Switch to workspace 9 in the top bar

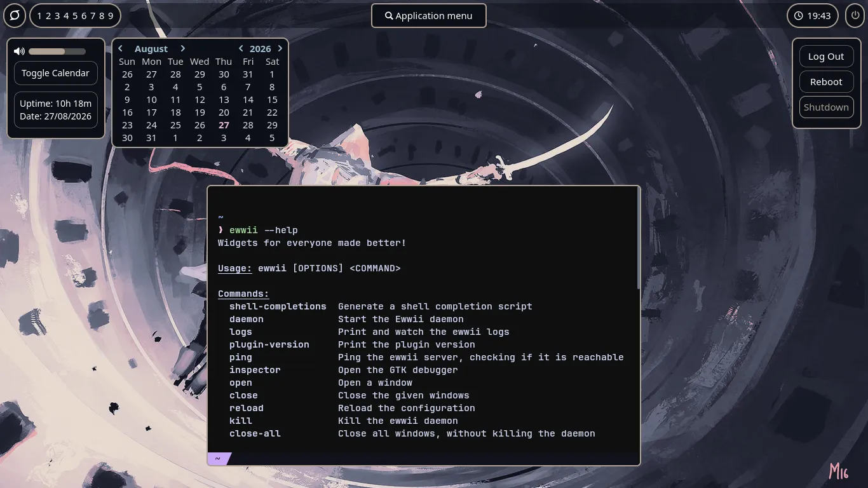tap(111, 16)
